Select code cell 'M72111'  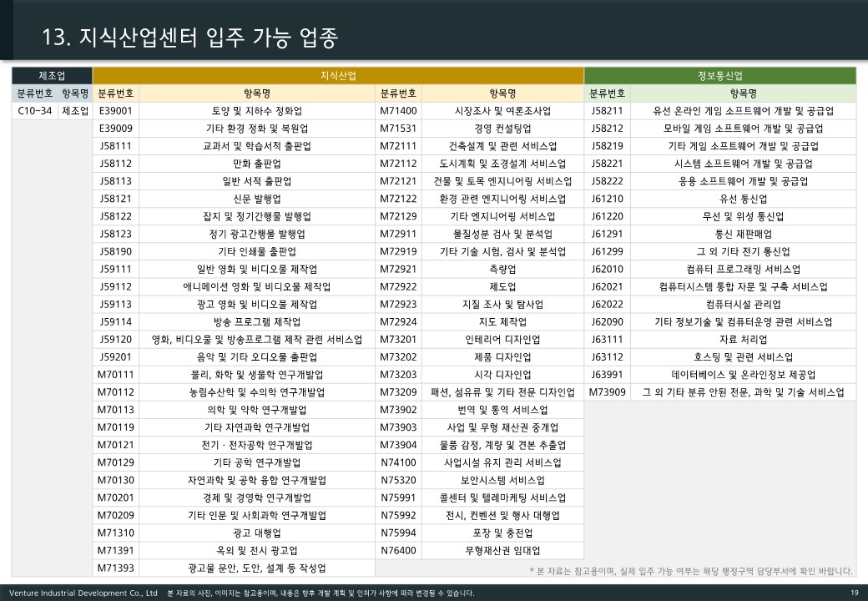pos(398,146)
